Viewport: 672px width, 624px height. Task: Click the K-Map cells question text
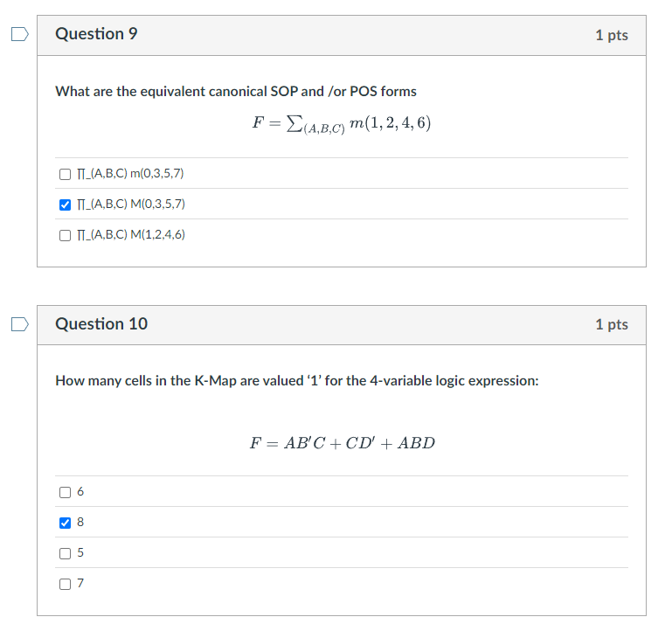[297, 380]
